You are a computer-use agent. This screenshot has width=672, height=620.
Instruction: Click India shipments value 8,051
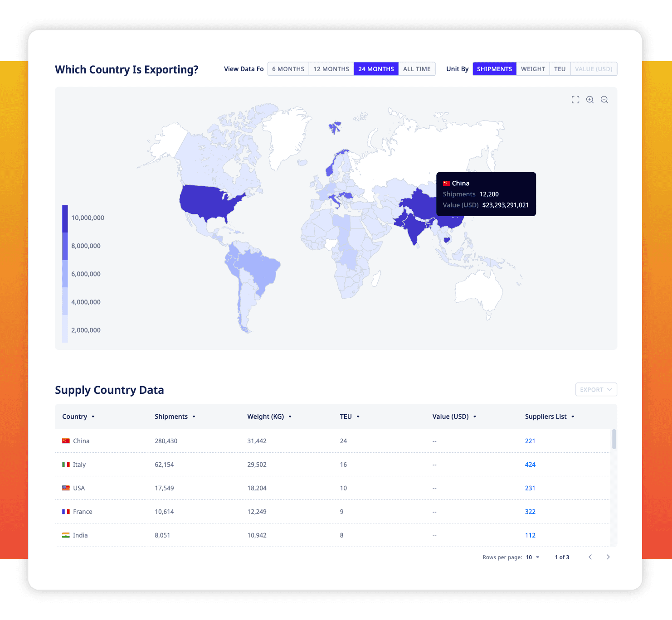tap(162, 535)
